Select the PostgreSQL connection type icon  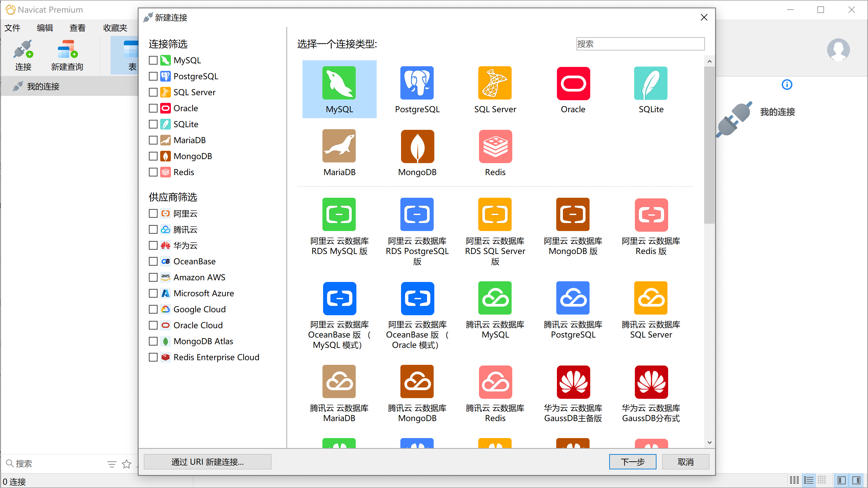point(417,83)
